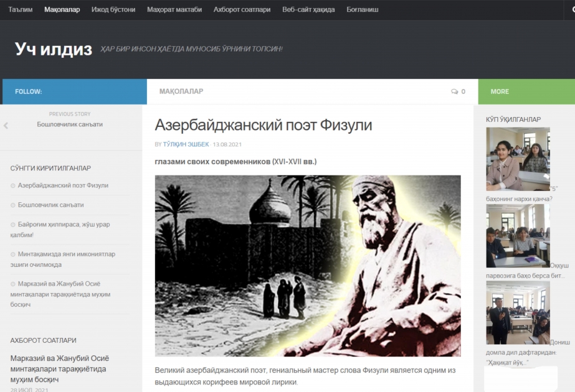Click thumbnail of students seated at desks

518,236
